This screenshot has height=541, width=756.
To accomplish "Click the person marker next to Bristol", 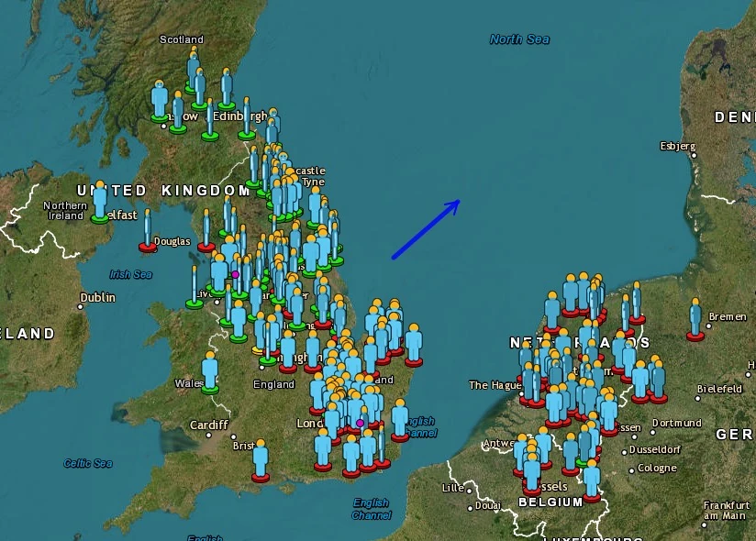I will [x=261, y=461].
